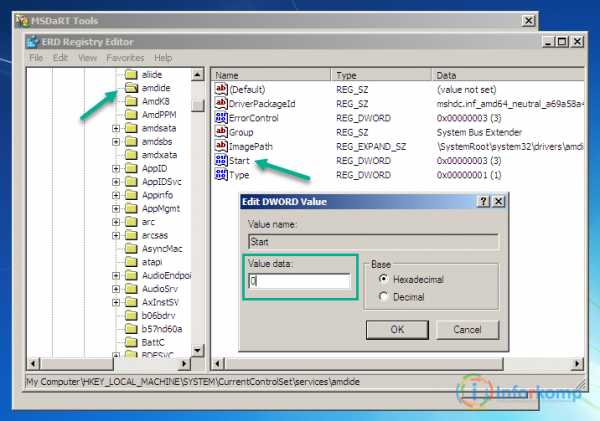Click the AsyncMac folder icon

click(131, 248)
